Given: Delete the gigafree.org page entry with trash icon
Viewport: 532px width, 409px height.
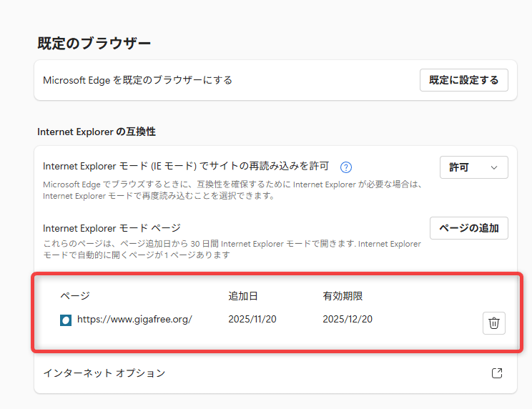Looking at the screenshot, I should coord(493,323).
